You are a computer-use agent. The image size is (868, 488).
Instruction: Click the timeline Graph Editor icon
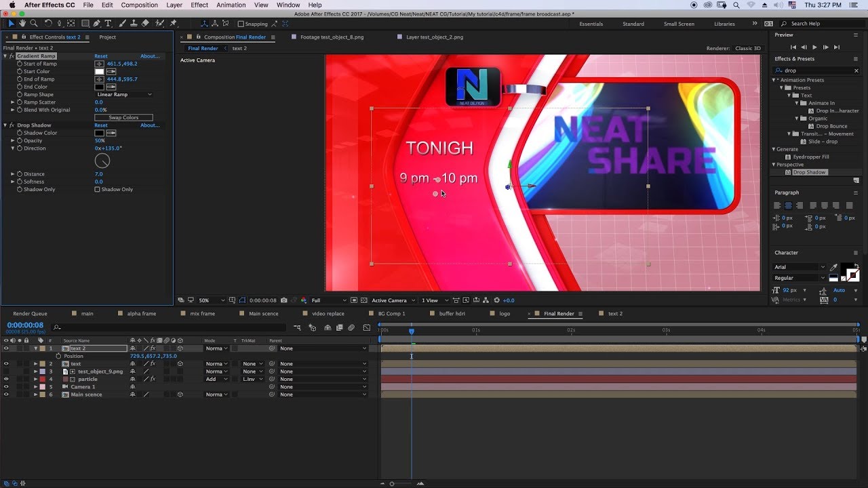click(x=367, y=328)
